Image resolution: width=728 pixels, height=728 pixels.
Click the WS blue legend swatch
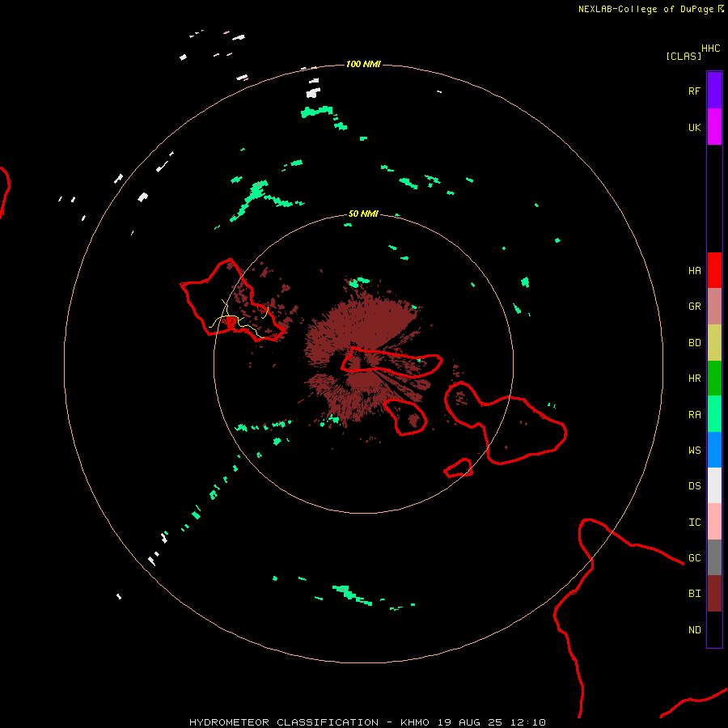click(x=714, y=450)
